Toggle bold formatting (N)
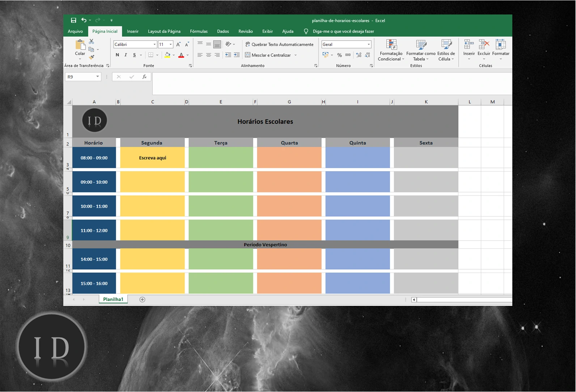 pos(117,55)
